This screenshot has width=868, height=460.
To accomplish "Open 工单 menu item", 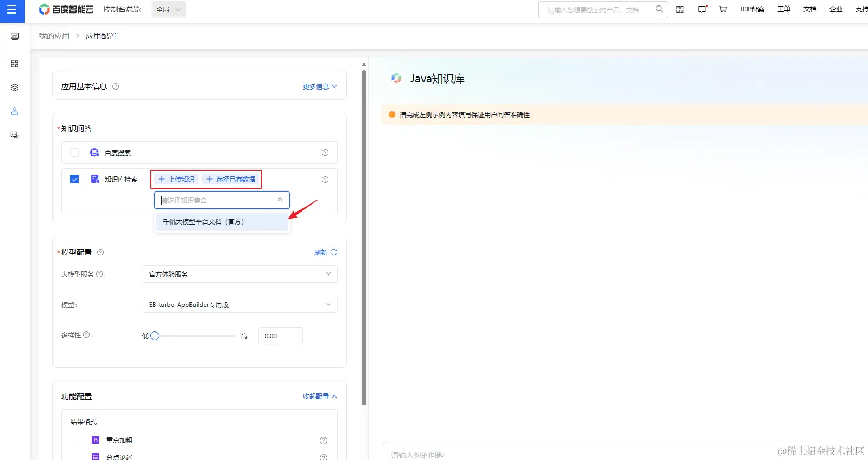I will coord(784,9).
